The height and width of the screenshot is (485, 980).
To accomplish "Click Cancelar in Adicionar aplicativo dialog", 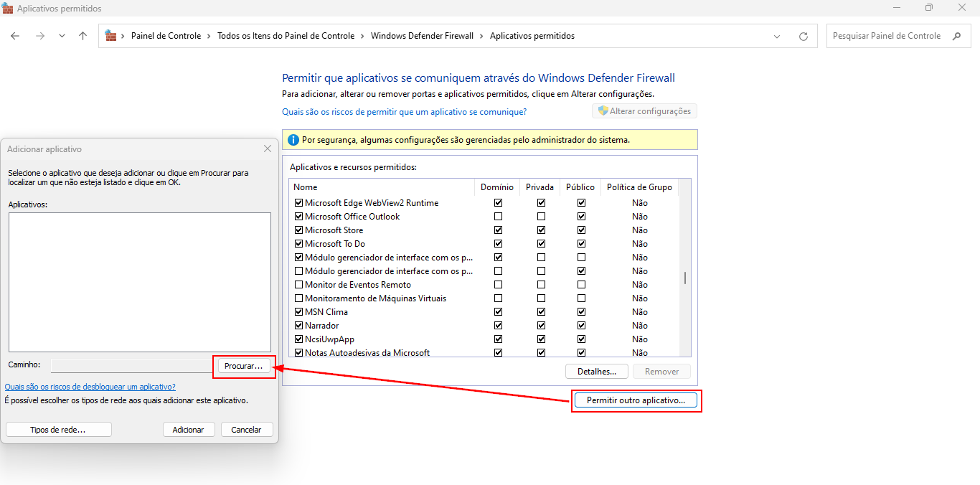I will point(247,430).
